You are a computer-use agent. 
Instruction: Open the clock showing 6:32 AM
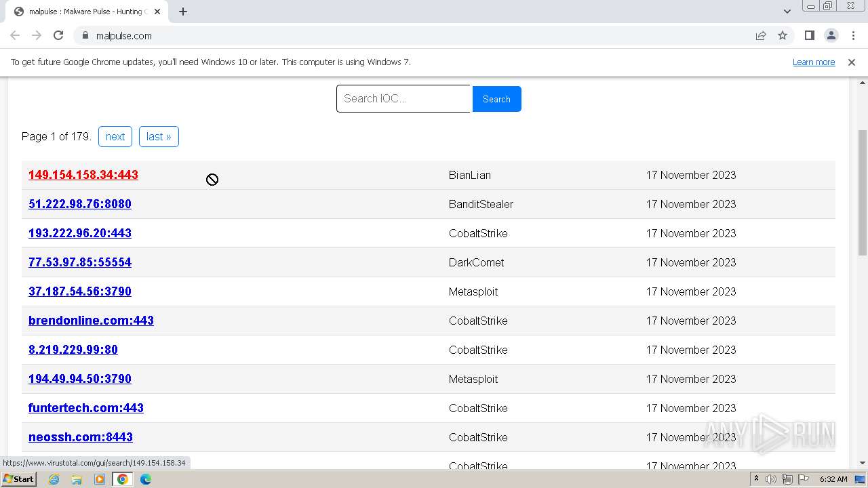click(x=833, y=479)
